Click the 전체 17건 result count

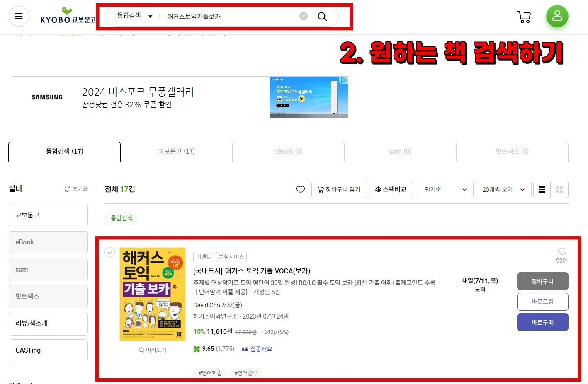pos(120,189)
